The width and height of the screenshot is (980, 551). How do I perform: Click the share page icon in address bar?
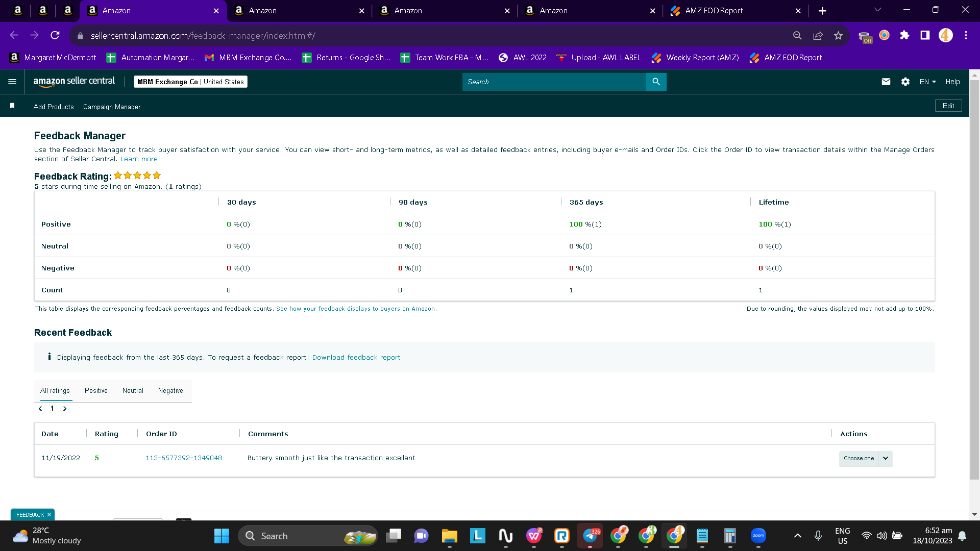(818, 35)
